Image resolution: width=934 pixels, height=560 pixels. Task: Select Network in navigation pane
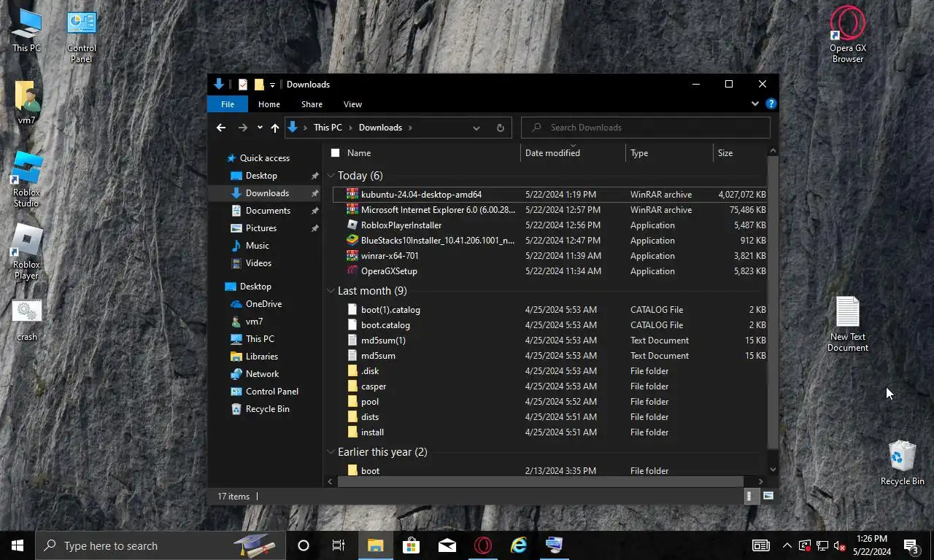tap(262, 374)
